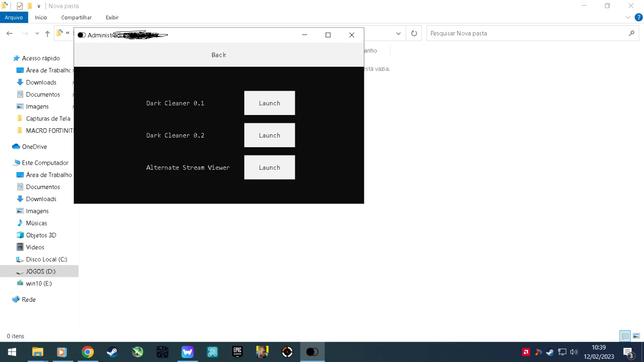Refresh the current folder view
The height and width of the screenshot is (362, 644).
pyautogui.click(x=414, y=34)
